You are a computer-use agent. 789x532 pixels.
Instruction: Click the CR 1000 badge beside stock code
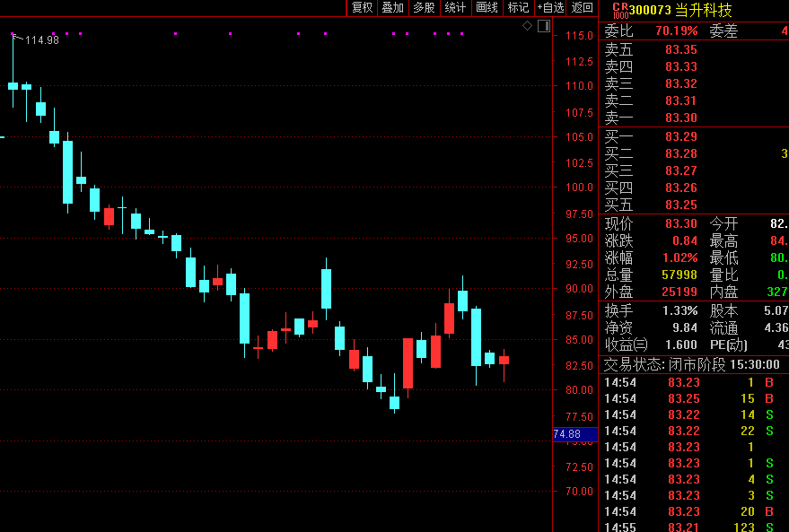(x=618, y=10)
